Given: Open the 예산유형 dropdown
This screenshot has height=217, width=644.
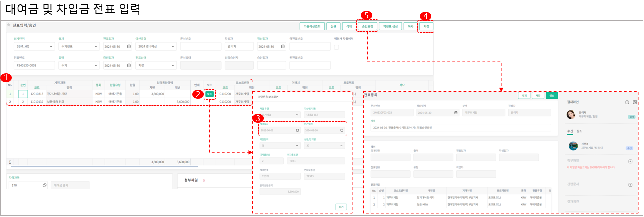Looking at the screenshot, I should 172,47.
